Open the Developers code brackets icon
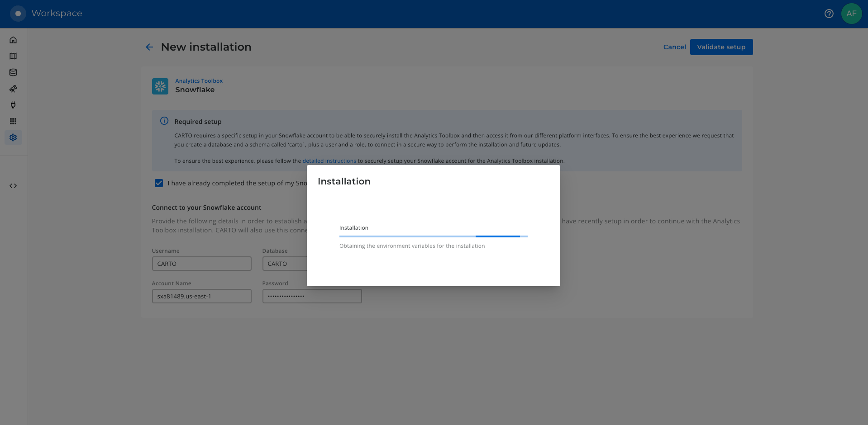Viewport: 868px width, 425px height. (x=13, y=186)
